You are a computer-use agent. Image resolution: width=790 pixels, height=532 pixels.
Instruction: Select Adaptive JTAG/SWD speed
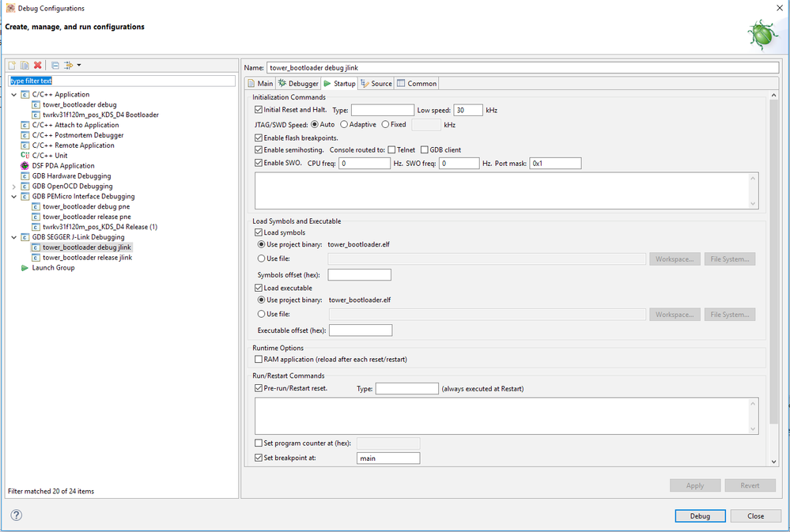tap(344, 124)
